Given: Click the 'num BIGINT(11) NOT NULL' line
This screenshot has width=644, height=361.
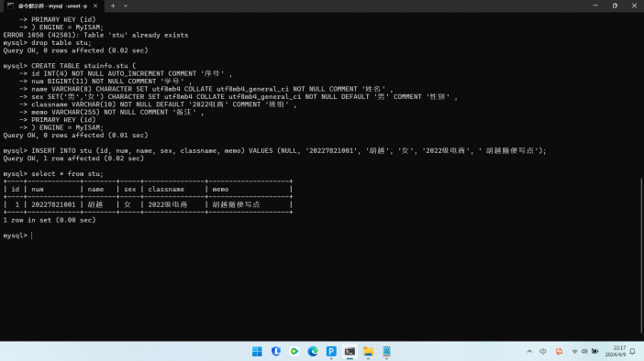Looking at the screenshot, I should (111, 82).
